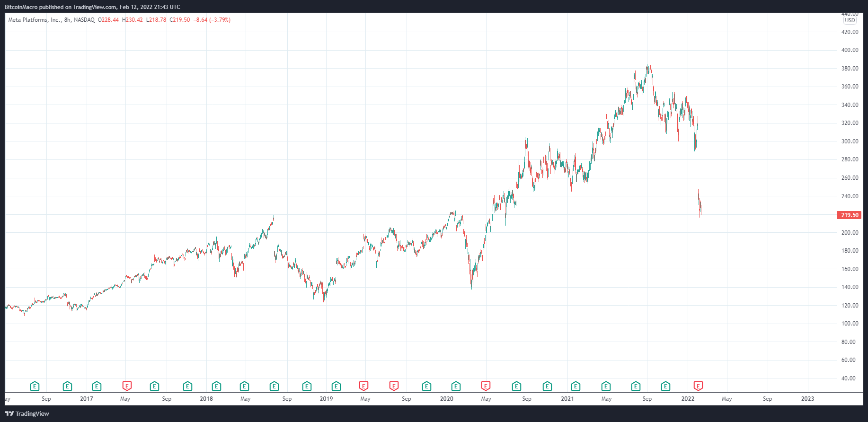Screen dimensions: 868x422
Task: Click the green earnings marker above May 2018
Action: (x=244, y=386)
